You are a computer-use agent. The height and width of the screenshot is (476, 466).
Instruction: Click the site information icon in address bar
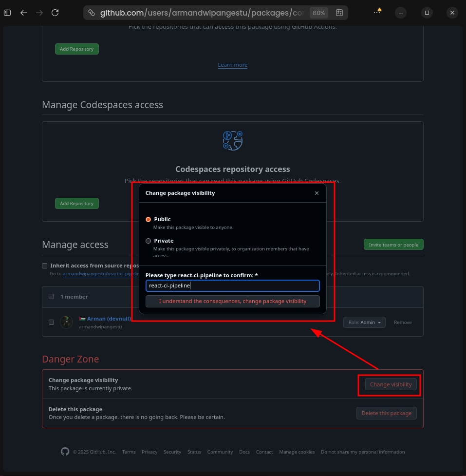pos(92,13)
